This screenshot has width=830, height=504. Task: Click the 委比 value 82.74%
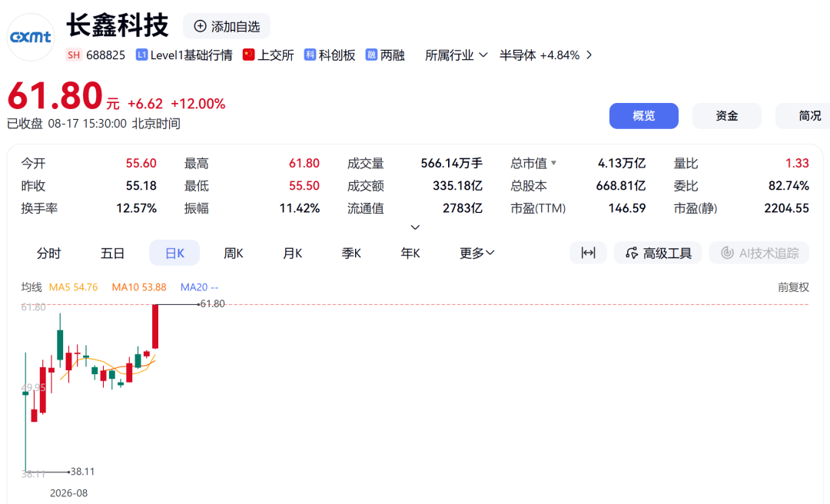pos(788,186)
